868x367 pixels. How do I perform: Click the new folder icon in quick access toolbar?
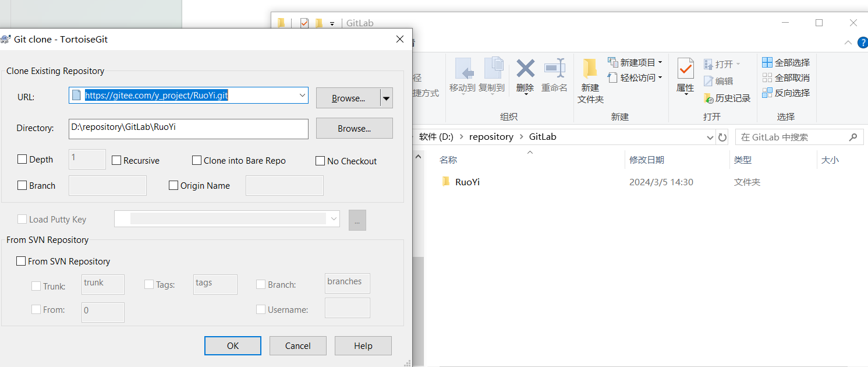coord(318,23)
